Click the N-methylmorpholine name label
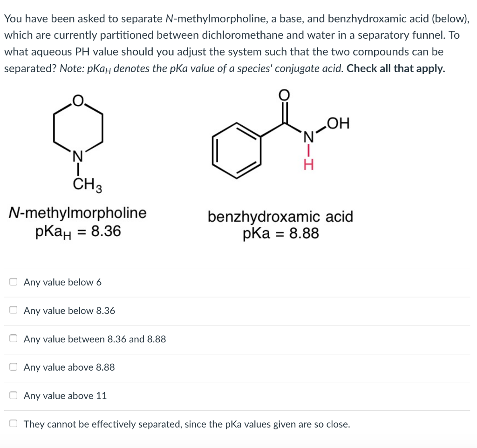 pyautogui.click(x=78, y=213)
